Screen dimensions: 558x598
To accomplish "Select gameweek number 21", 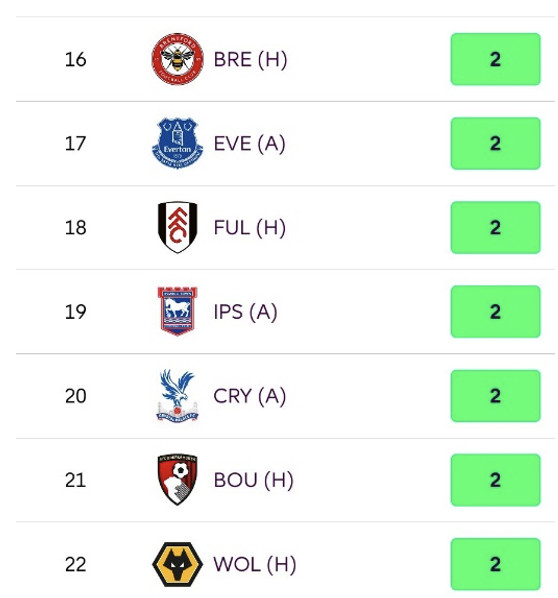I will 76,480.
